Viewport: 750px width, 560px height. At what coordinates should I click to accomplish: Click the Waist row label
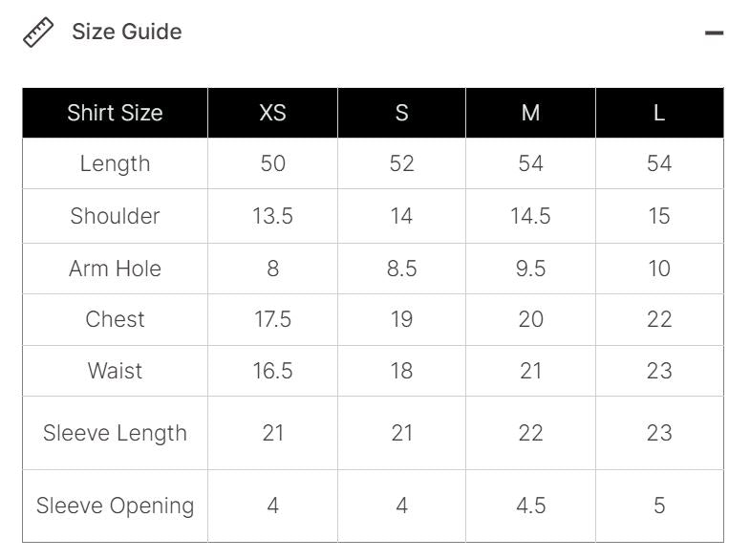point(115,371)
